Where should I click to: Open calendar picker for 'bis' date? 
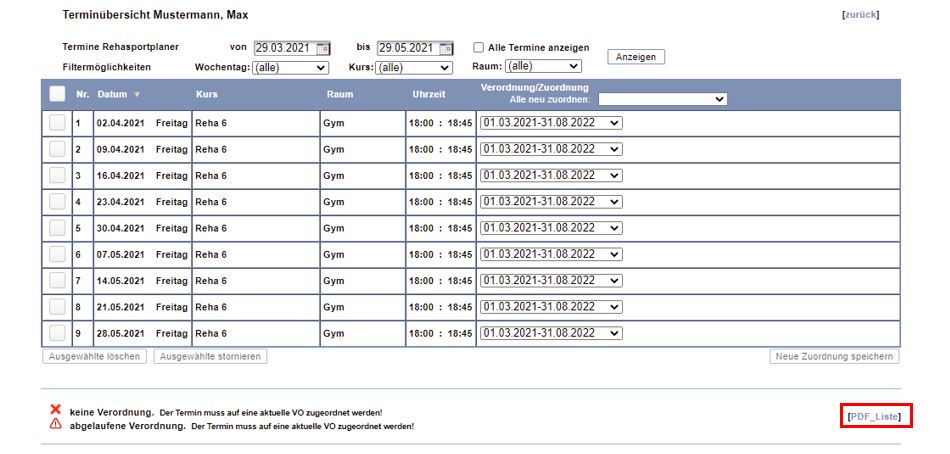click(x=446, y=48)
